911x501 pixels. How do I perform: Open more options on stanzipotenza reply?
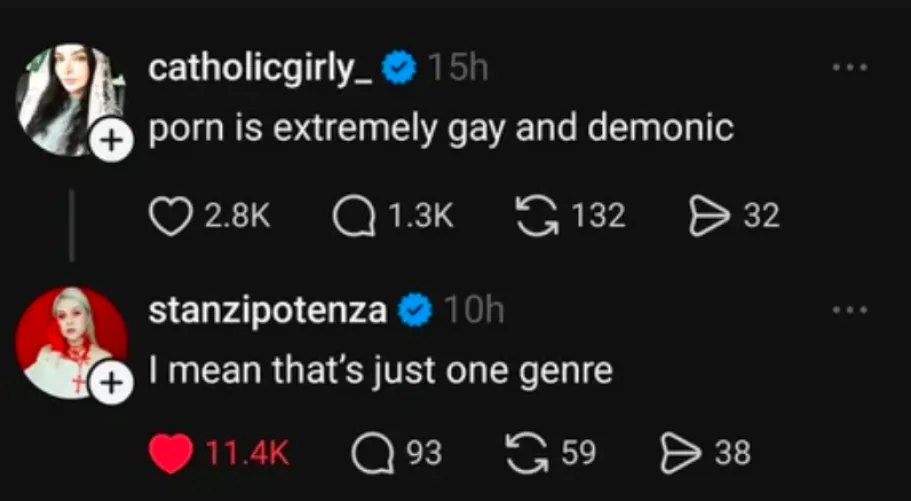click(850, 311)
